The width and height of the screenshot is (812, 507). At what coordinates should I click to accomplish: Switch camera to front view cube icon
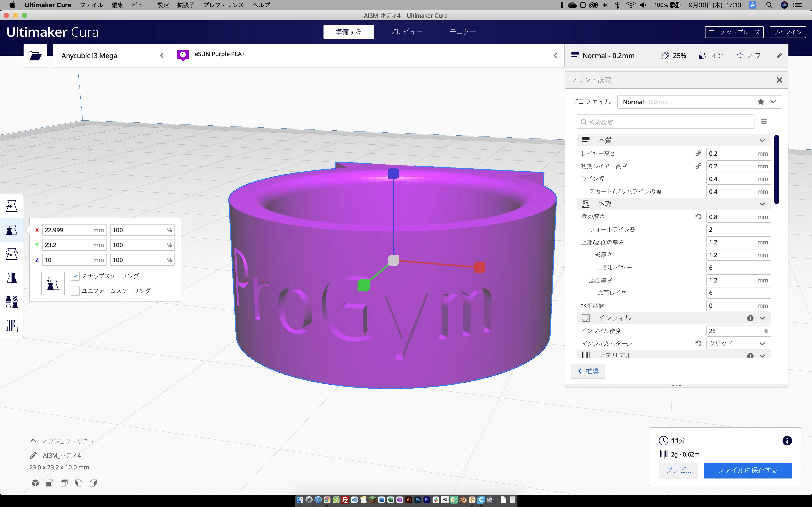pyautogui.click(x=50, y=483)
